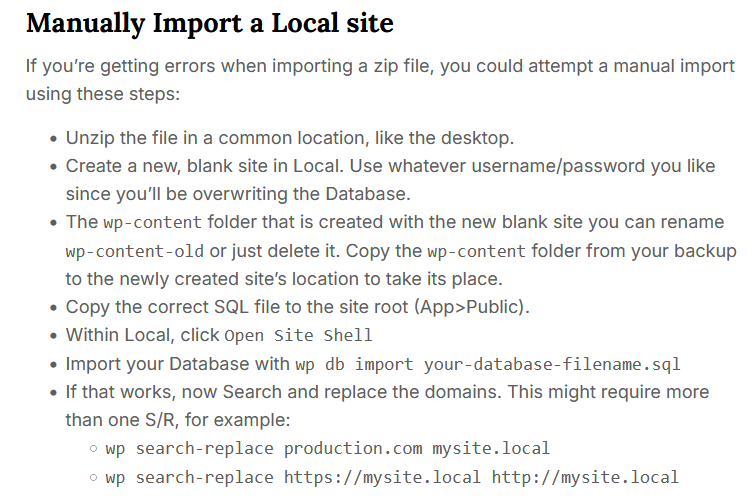Image resolution: width=748 pixels, height=499 pixels.
Task: Click wp-content code before "folder from your backup"
Action: (476, 250)
